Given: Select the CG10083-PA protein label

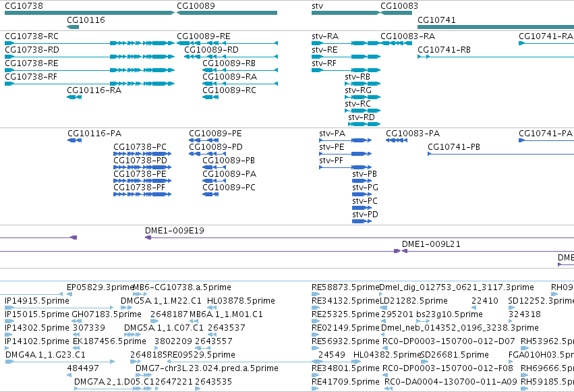Looking at the screenshot, I should click(x=413, y=134).
